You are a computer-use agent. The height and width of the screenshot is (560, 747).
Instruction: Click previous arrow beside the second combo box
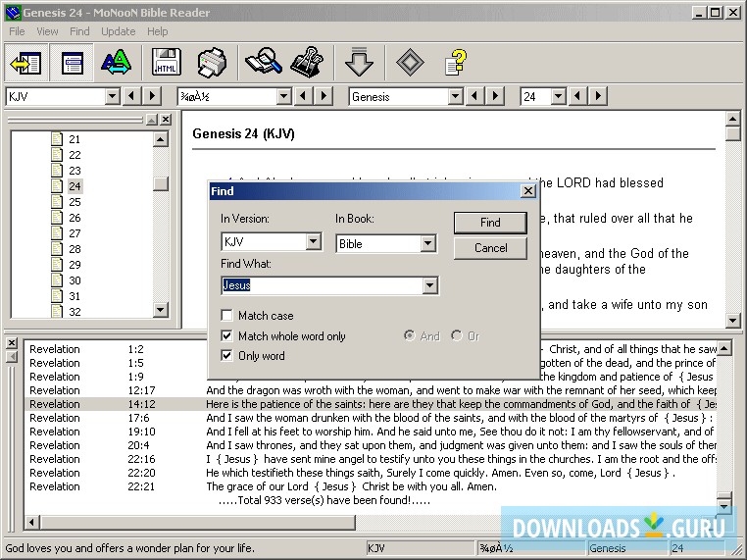[303, 96]
